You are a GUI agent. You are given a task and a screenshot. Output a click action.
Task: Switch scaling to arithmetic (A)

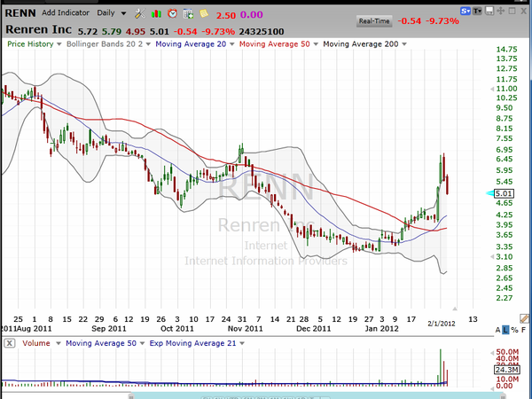(497, 330)
